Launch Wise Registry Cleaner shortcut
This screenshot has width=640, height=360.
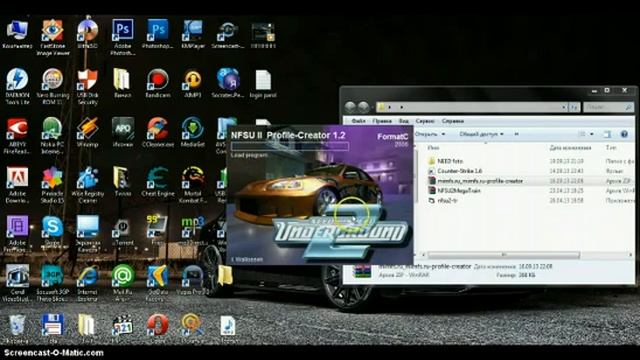pos(87,185)
